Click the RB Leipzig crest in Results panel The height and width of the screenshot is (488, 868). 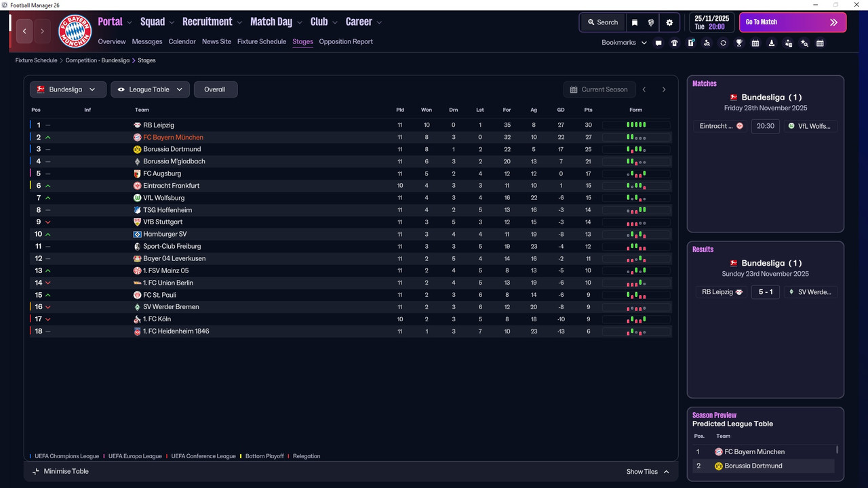click(739, 292)
